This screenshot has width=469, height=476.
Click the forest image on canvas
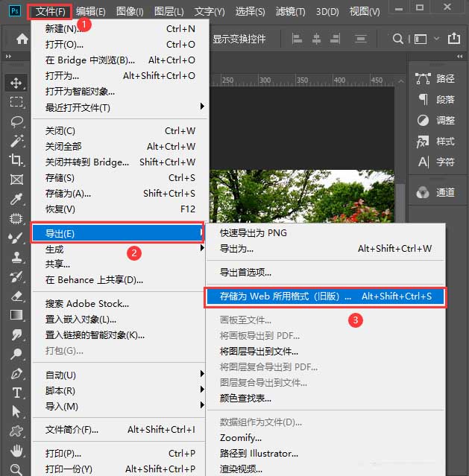(301, 196)
